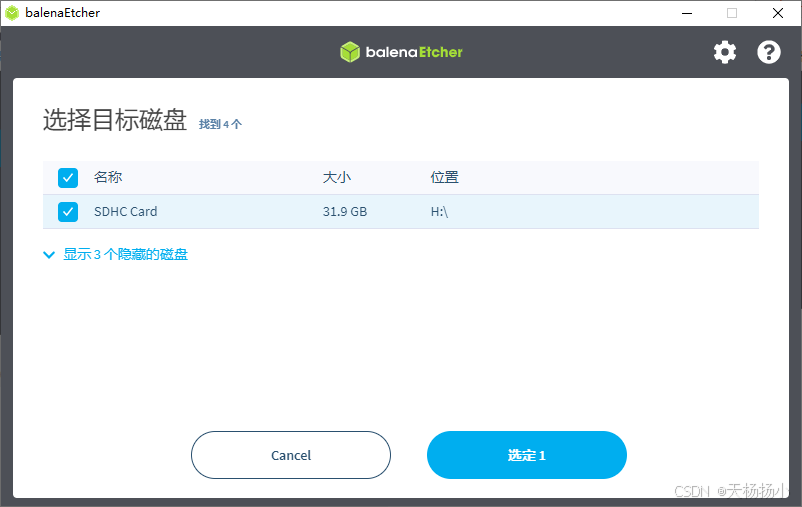Click the 位置 column header
Viewport: 802px width, 507px height.
click(x=444, y=178)
